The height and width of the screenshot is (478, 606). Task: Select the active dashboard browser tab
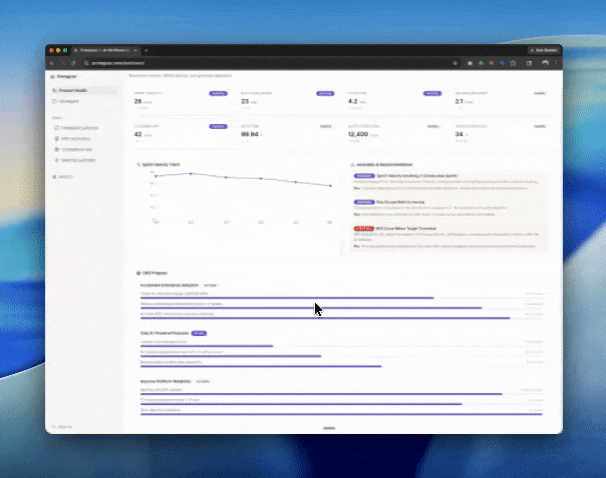[106, 50]
